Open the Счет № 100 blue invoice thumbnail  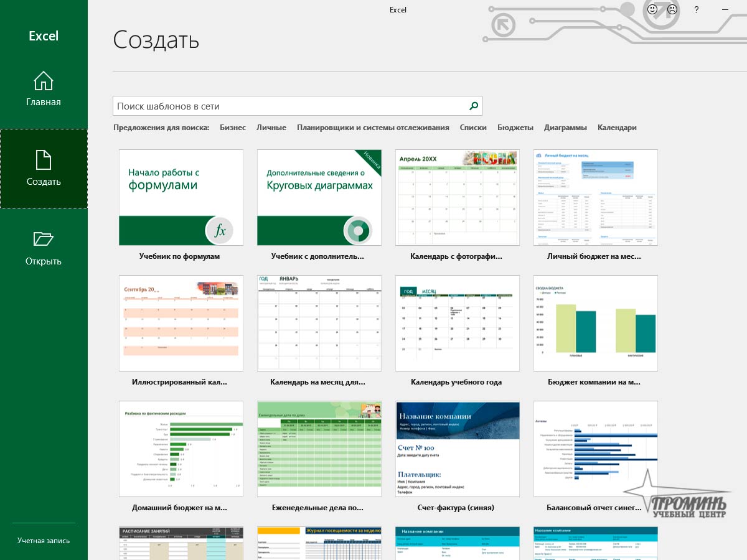pyautogui.click(x=458, y=449)
